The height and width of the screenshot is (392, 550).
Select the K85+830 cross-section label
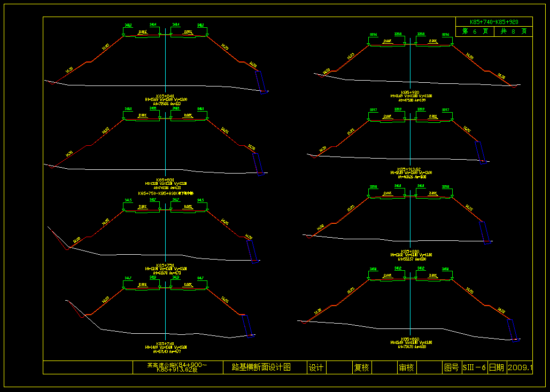tap(165, 180)
